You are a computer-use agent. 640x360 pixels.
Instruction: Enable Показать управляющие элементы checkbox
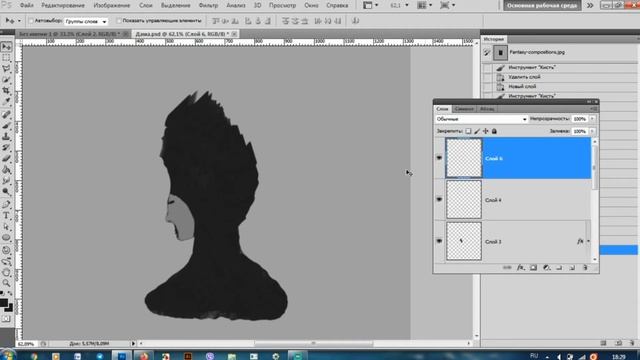tap(119, 20)
